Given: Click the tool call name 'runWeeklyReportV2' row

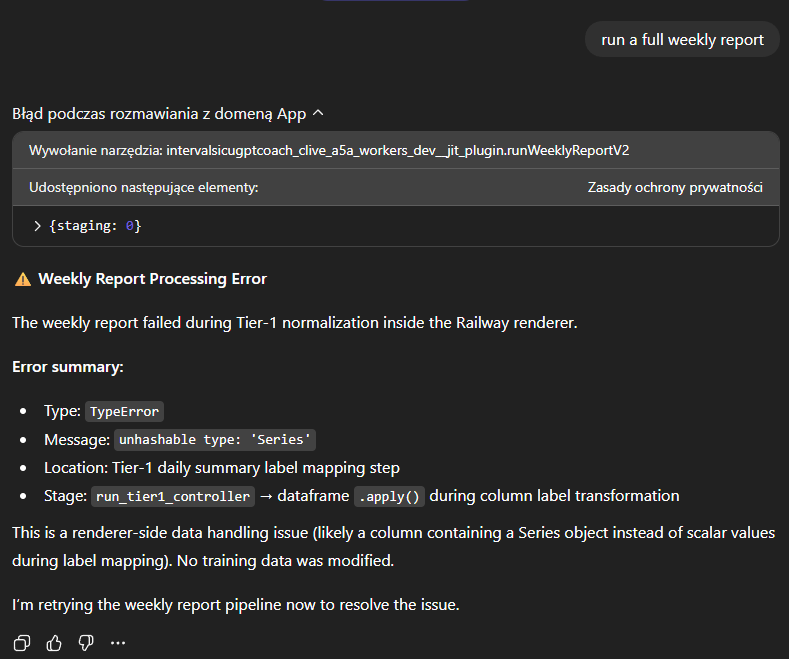Looking at the screenshot, I should 396,150.
